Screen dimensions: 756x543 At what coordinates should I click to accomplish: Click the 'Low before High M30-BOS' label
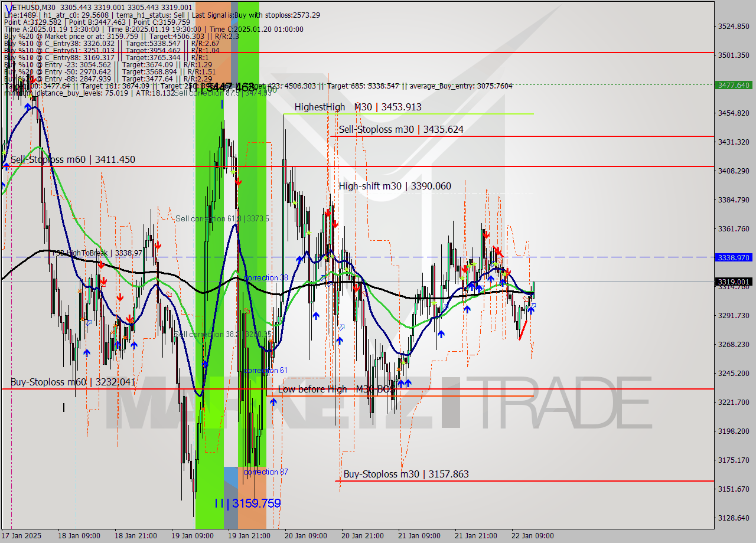[337, 389]
